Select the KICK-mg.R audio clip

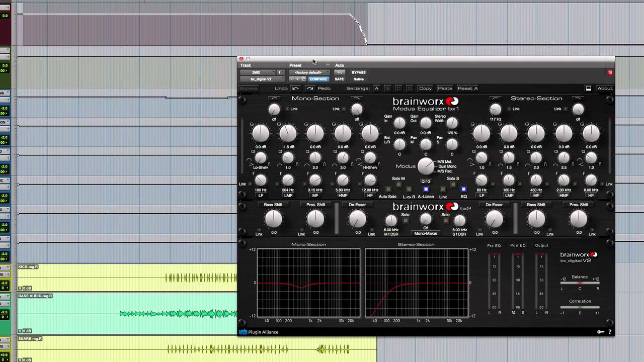(x=127, y=278)
